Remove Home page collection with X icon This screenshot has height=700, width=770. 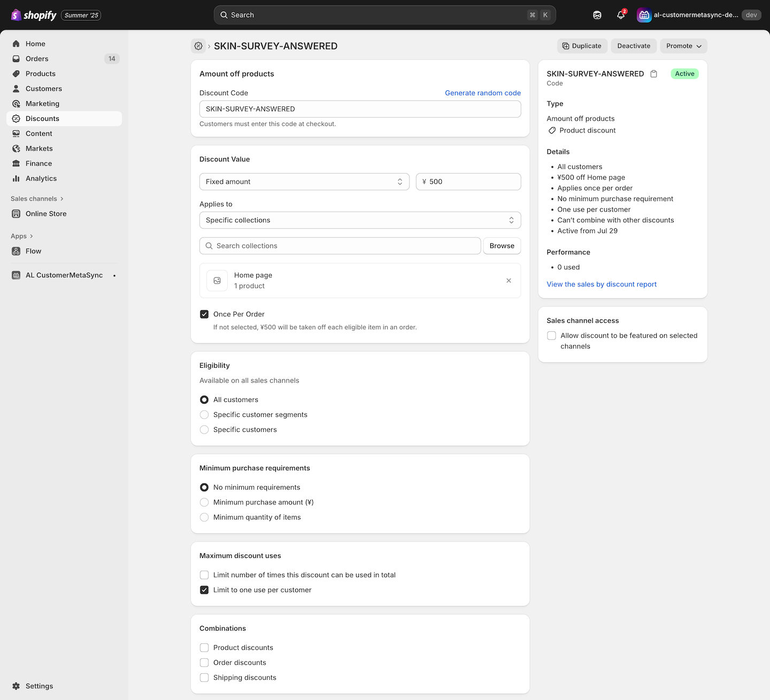pyautogui.click(x=509, y=281)
